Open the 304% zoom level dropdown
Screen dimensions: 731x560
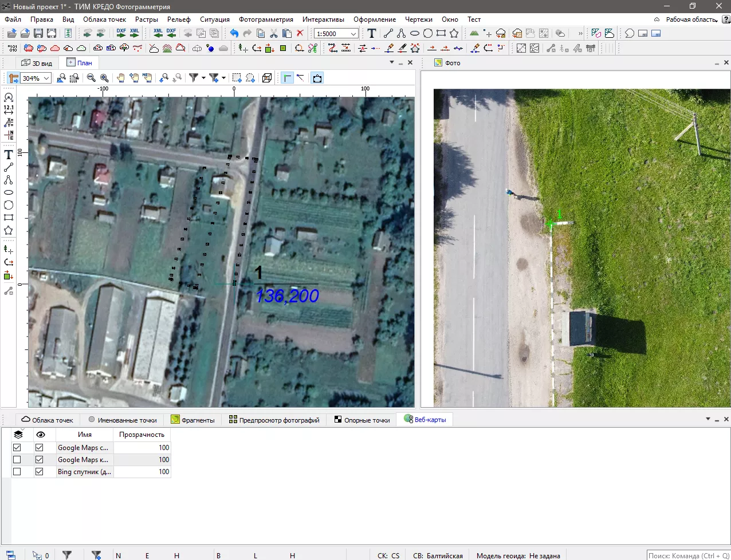46,78
